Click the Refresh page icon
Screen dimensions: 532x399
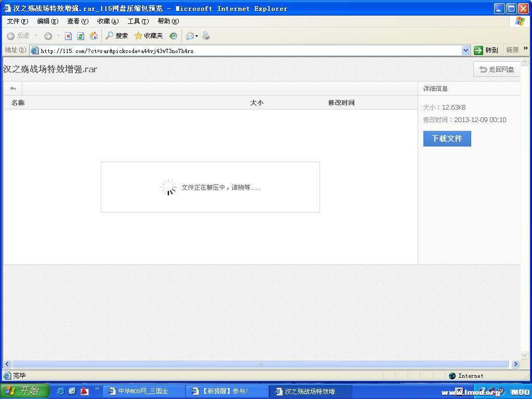[81, 36]
